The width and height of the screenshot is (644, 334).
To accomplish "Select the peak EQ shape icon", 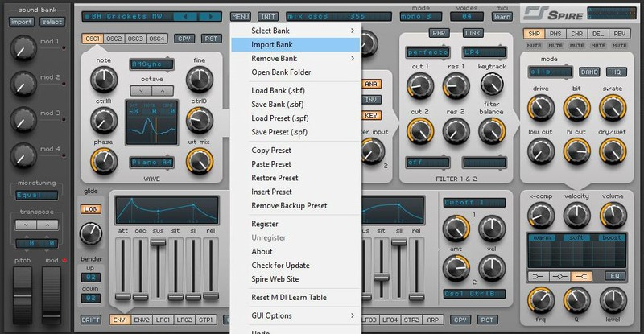I will point(558,276).
